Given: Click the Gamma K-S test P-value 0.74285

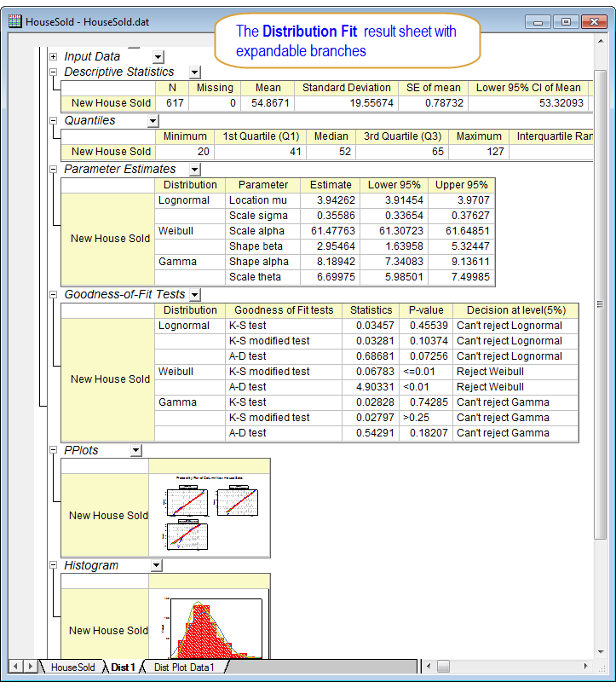Looking at the screenshot, I should [x=426, y=402].
